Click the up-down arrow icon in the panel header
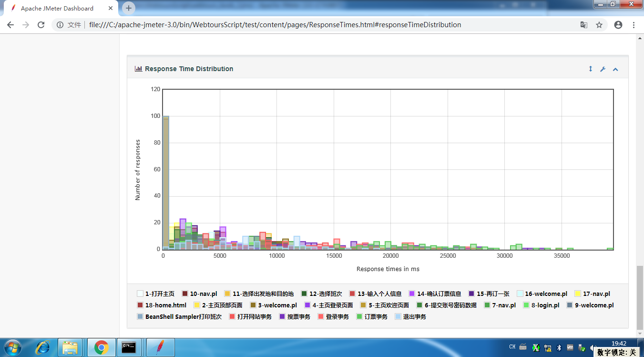The height and width of the screenshot is (357, 644). coord(590,69)
